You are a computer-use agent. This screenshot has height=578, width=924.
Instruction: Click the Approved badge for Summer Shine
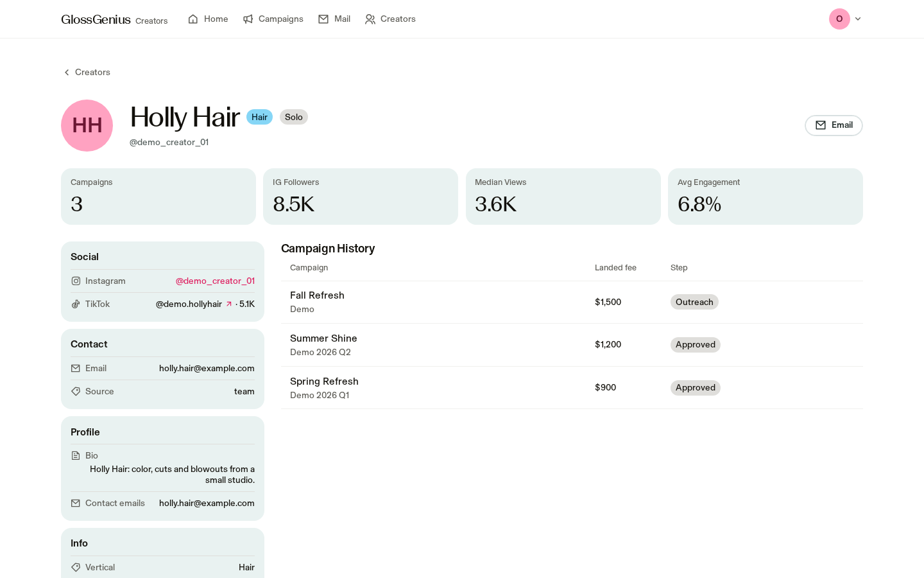point(696,345)
